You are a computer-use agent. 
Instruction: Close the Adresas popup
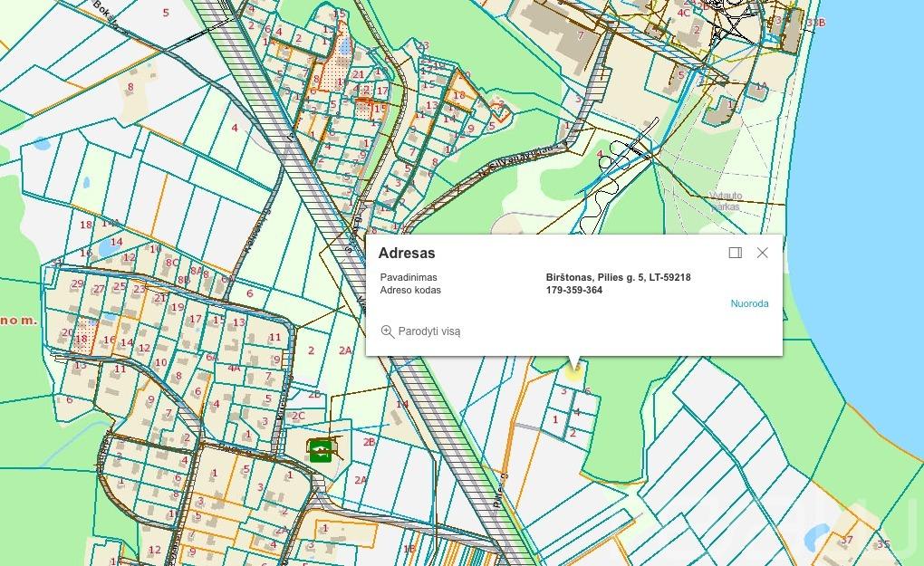(x=762, y=253)
